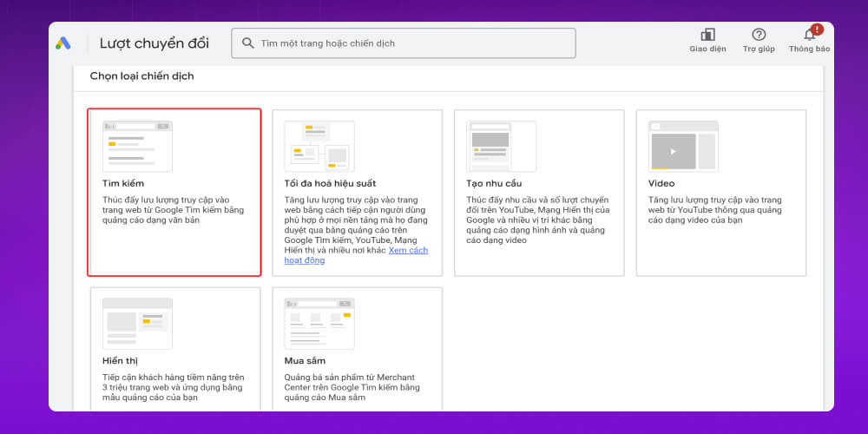Click the Tìm kiếm card illustration
Screen dimensions: 868x434
coord(137,146)
